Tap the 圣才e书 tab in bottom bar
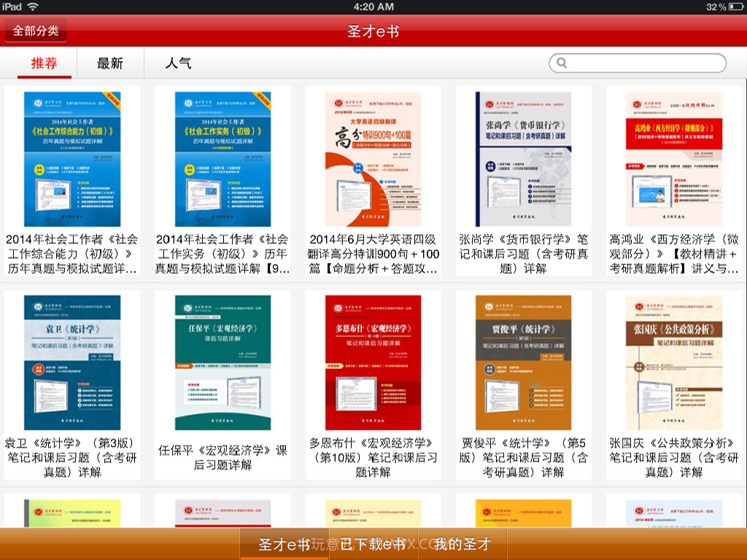 tap(284, 543)
